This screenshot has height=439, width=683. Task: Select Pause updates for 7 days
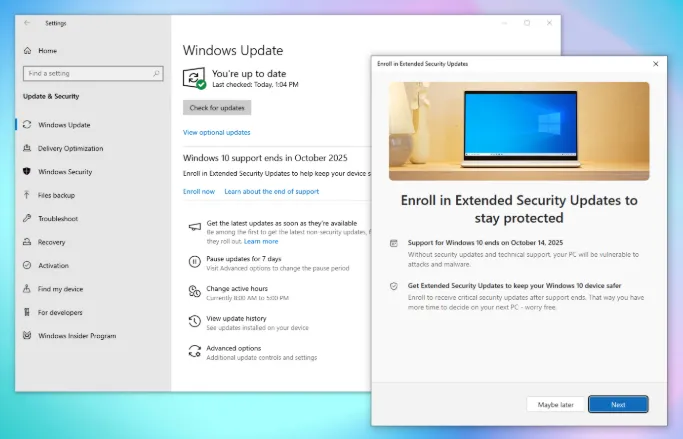[244, 259]
